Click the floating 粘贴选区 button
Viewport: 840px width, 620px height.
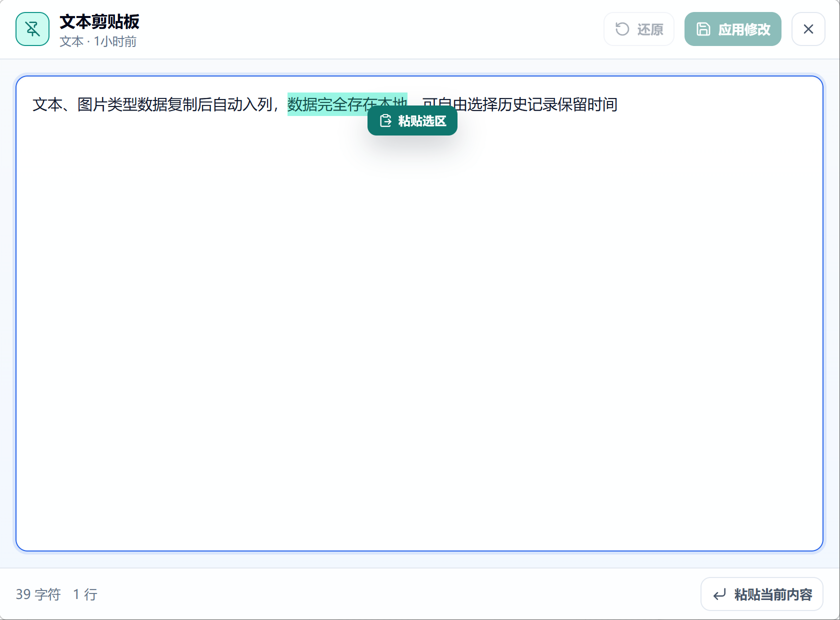412,120
